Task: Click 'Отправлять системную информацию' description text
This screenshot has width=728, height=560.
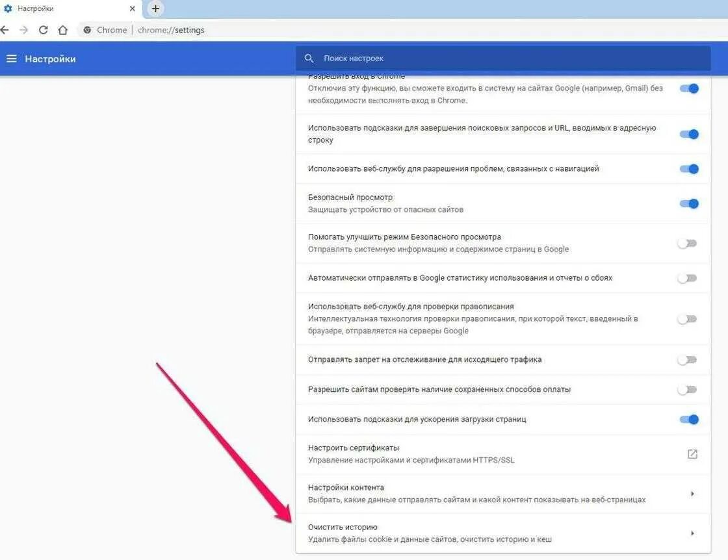Action: pyautogui.click(x=438, y=249)
